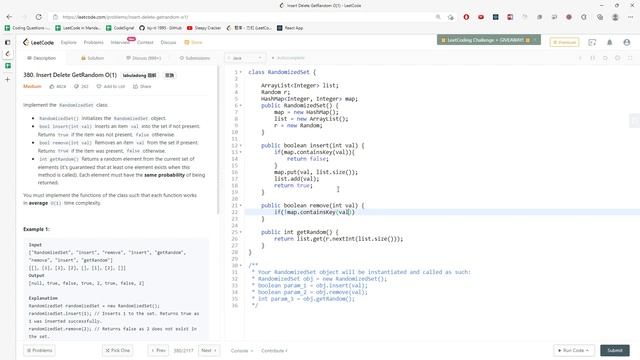Click the Premium button in header

(564, 42)
